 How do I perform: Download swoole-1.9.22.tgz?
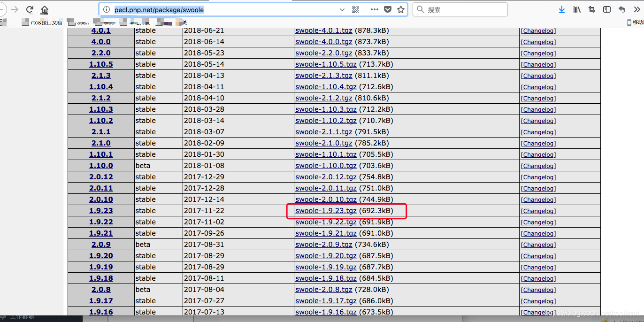[x=326, y=222]
